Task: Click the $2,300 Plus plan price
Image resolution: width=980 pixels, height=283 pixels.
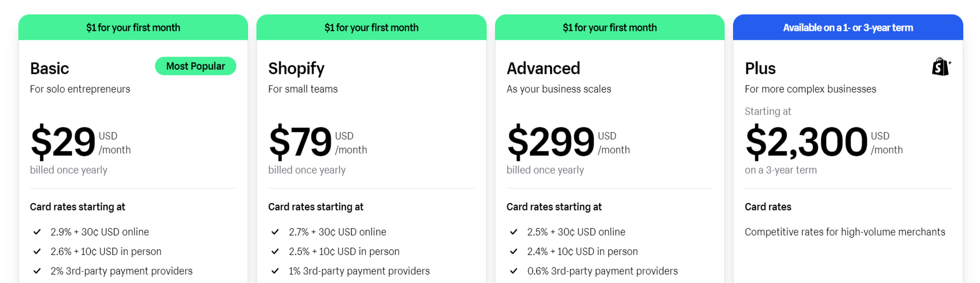Action: pos(806,142)
